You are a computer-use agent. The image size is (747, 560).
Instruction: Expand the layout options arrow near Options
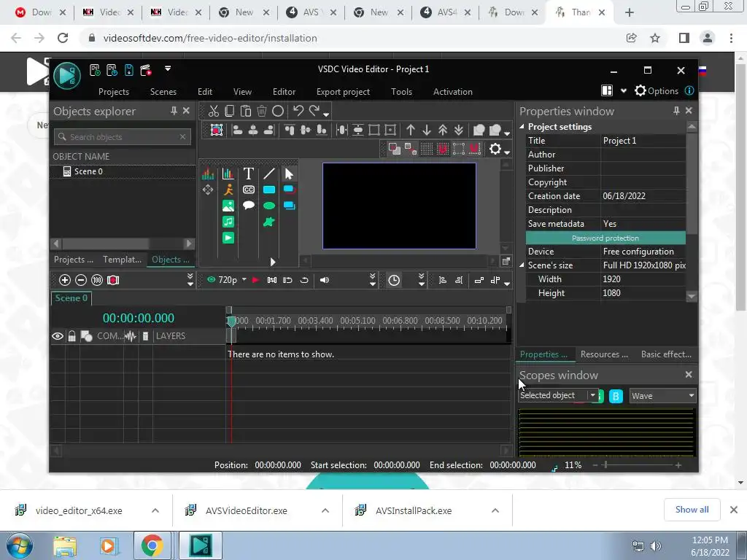click(623, 91)
